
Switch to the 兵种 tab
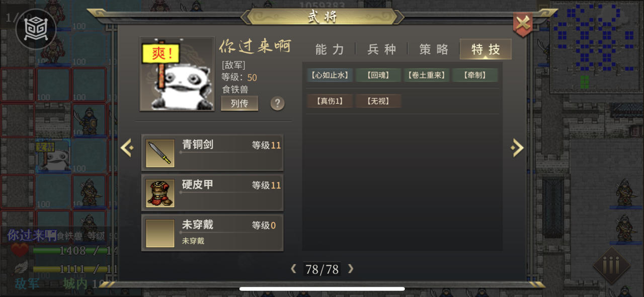tap(382, 49)
